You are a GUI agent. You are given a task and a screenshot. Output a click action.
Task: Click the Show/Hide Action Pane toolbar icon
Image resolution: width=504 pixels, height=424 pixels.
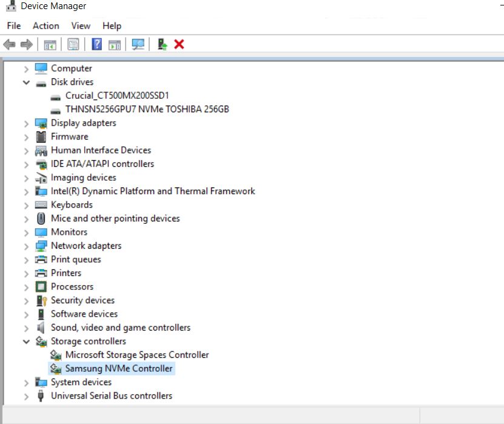(x=115, y=44)
